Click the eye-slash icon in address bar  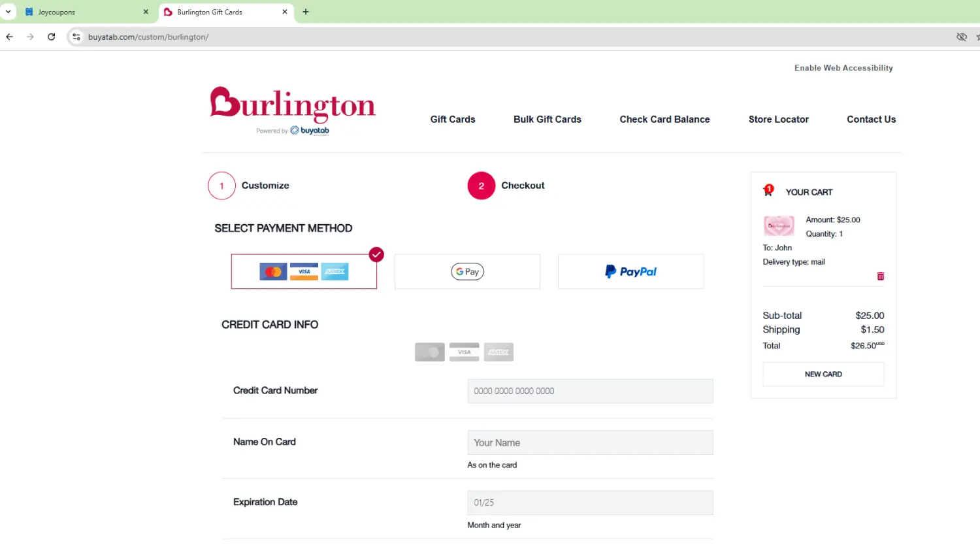pos(962,37)
